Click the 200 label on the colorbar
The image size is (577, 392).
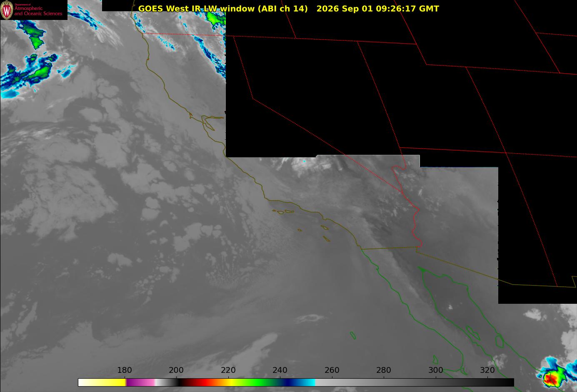pos(176,370)
